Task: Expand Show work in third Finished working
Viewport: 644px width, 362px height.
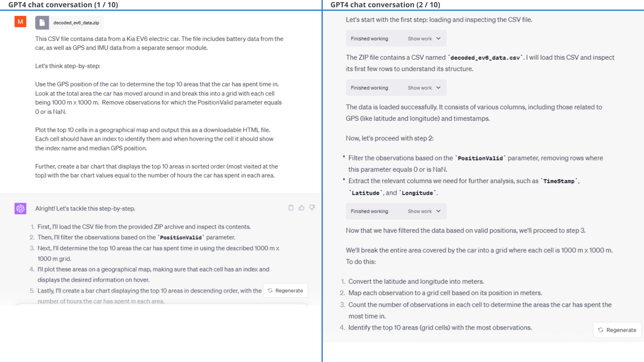Action: pos(423,211)
